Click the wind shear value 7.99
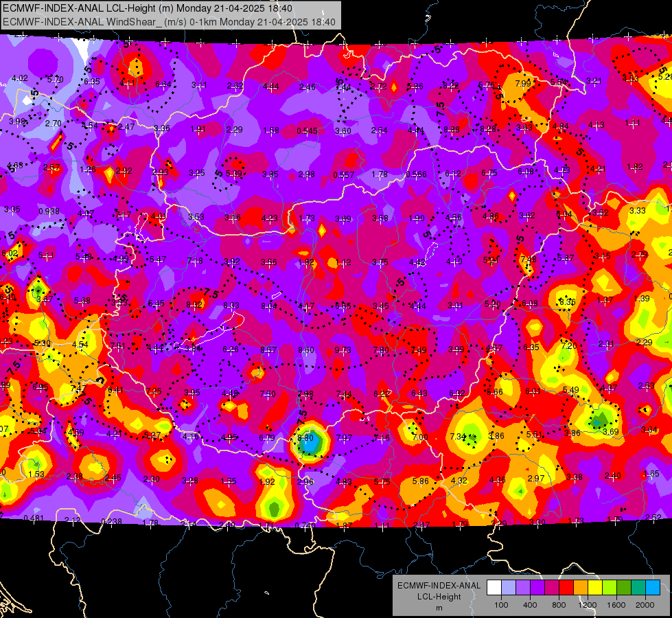 coord(523,83)
